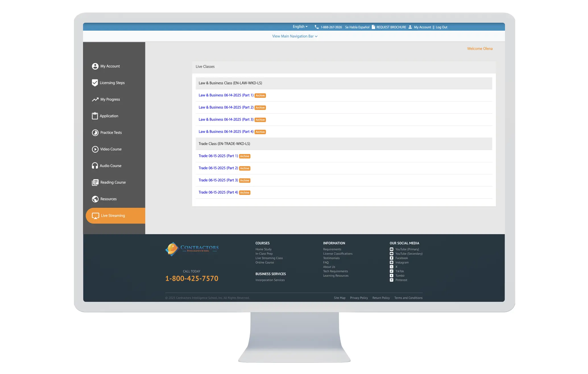Image resolution: width=588 pixels, height=374 pixels.
Task: Click the Licensing Steps shield icon
Action: [95, 83]
